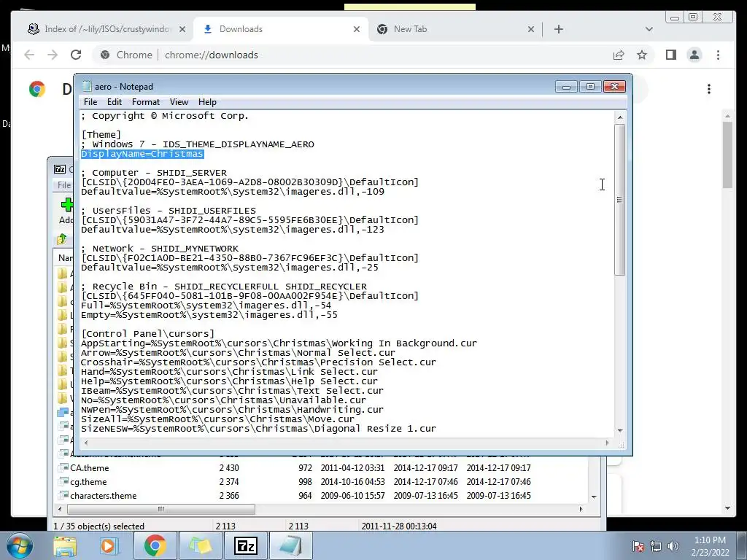747x560 pixels.
Task: Go forward in Chrome
Action: pyautogui.click(x=53, y=55)
